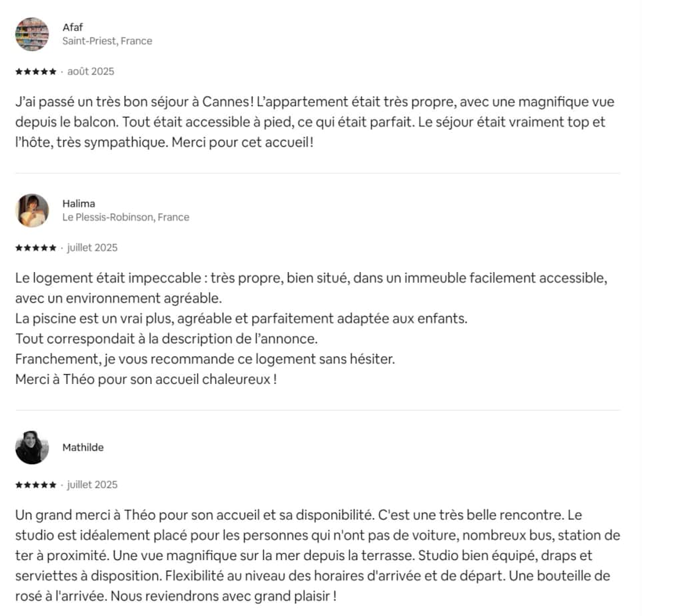Click the five-star rating on Afaf's review

point(36,71)
